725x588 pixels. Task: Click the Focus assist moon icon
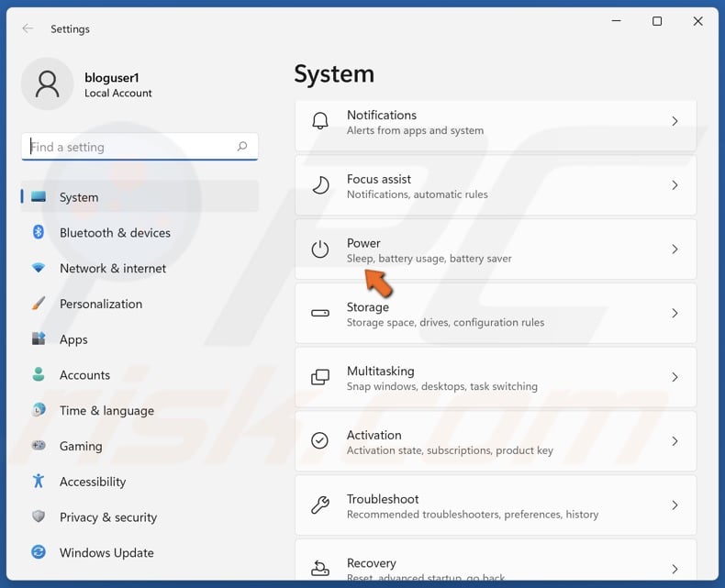(320, 185)
